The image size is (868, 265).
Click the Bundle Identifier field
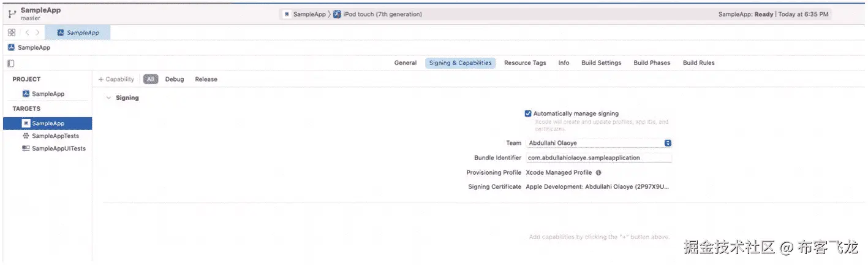[x=599, y=158]
